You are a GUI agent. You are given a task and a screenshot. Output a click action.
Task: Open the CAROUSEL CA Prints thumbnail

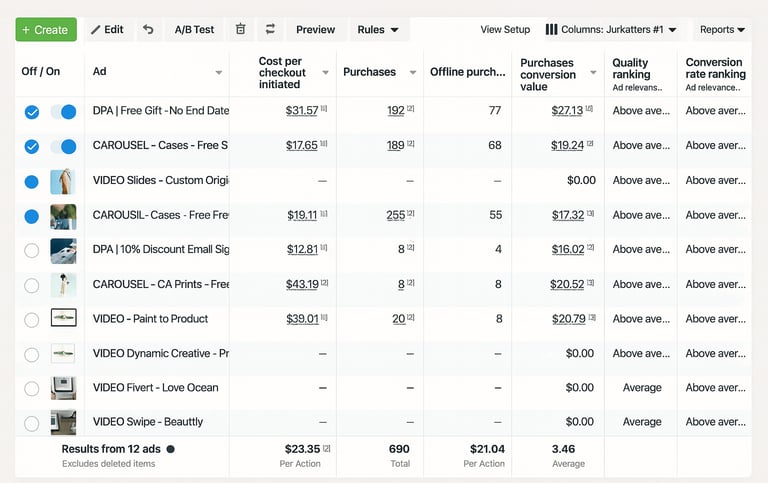63,285
